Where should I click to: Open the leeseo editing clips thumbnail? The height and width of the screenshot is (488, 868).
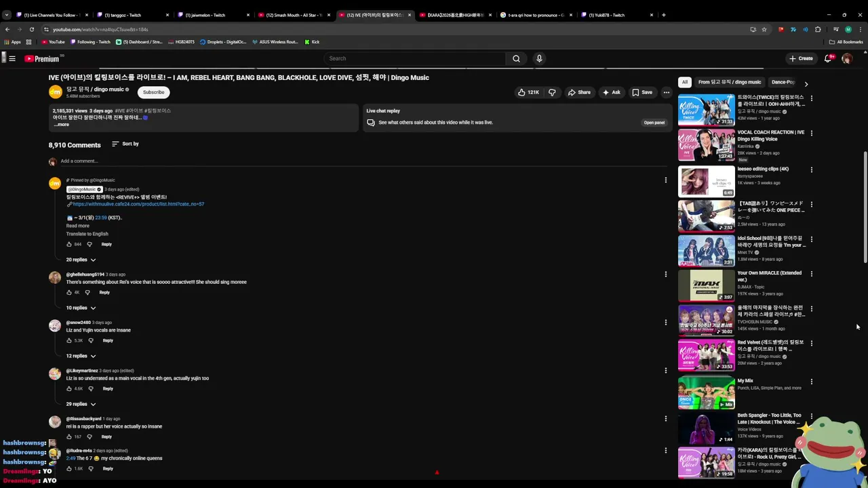tap(706, 181)
